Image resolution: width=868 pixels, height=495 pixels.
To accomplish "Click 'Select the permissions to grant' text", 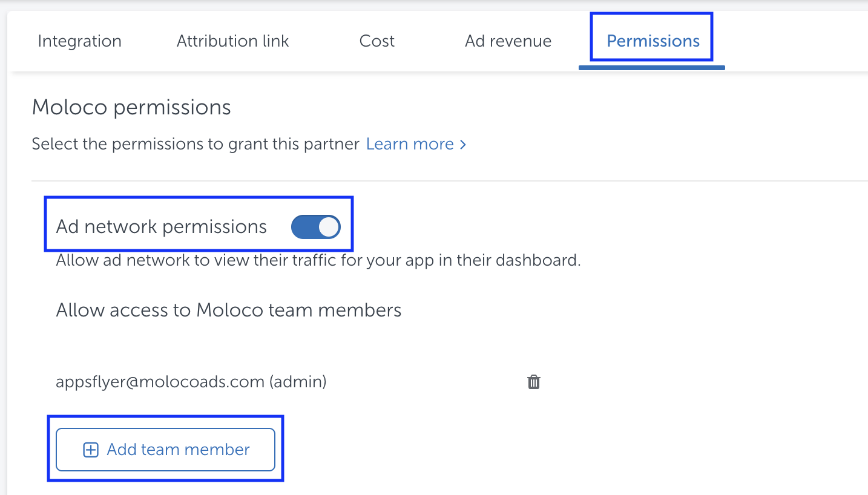I will (x=195, y=144).
